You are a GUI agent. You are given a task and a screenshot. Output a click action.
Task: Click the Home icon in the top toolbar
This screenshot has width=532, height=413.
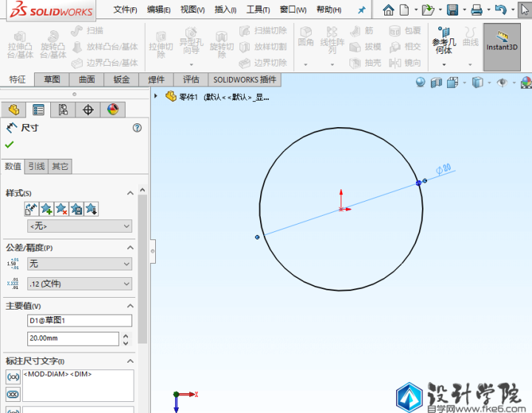[x=389, y=10]
